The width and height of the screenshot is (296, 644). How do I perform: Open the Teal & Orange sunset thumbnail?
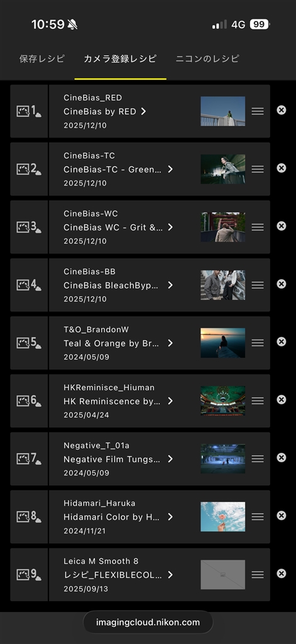223,343
